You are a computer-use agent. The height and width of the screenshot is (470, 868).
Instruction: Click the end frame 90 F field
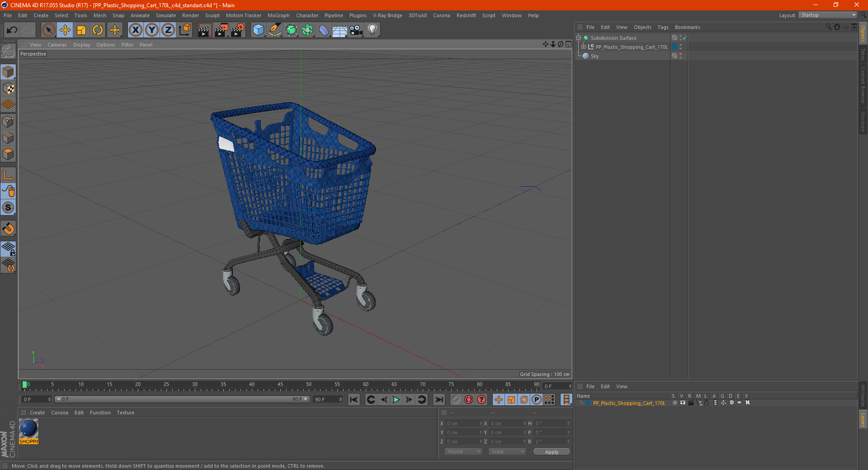pos(328,399)
